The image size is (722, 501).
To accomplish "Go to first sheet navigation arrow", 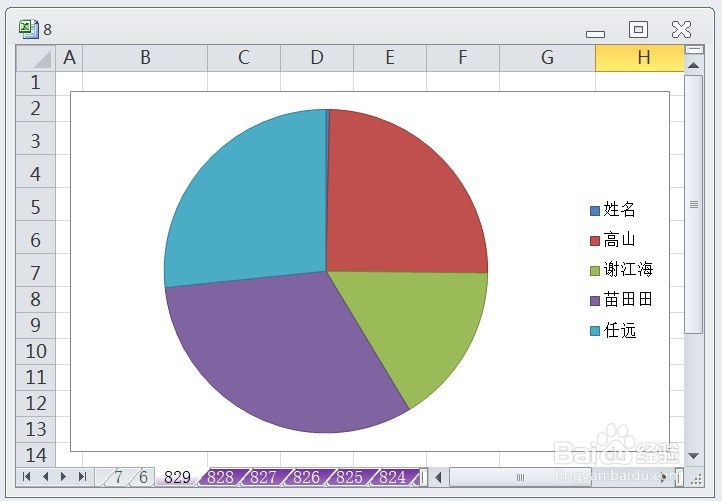I will 27,477.
